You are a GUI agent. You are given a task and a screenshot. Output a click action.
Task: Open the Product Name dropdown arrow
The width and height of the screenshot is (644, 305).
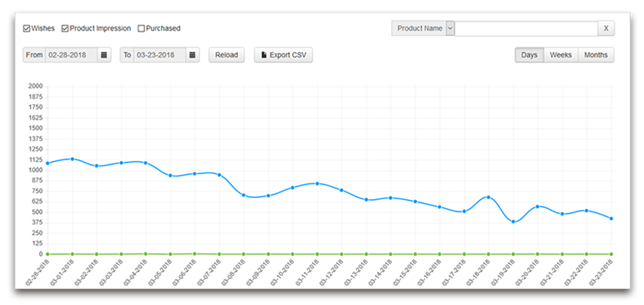(450, 28)
